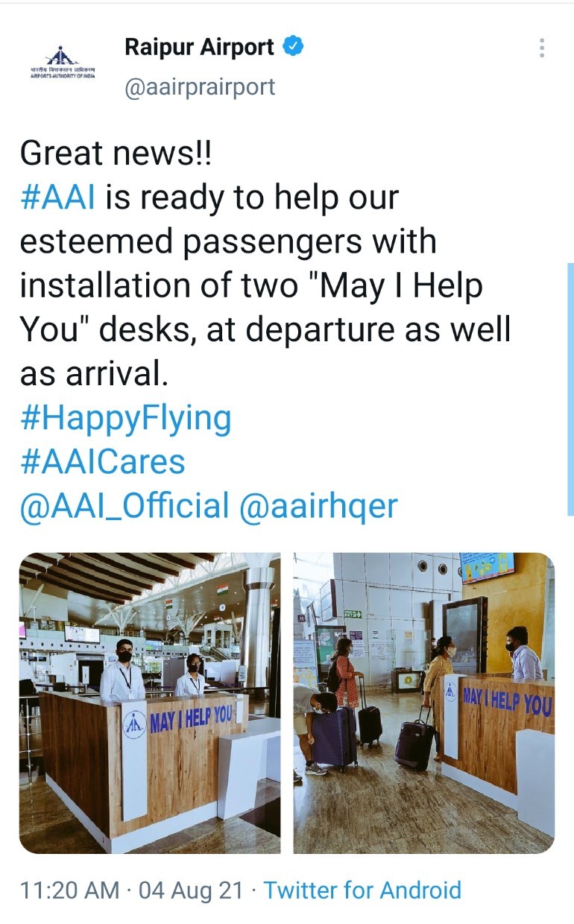Open photo of passengers with luggage
This screenshot has height=924, width=574.
pyautogui.click(x=423, y=703)
